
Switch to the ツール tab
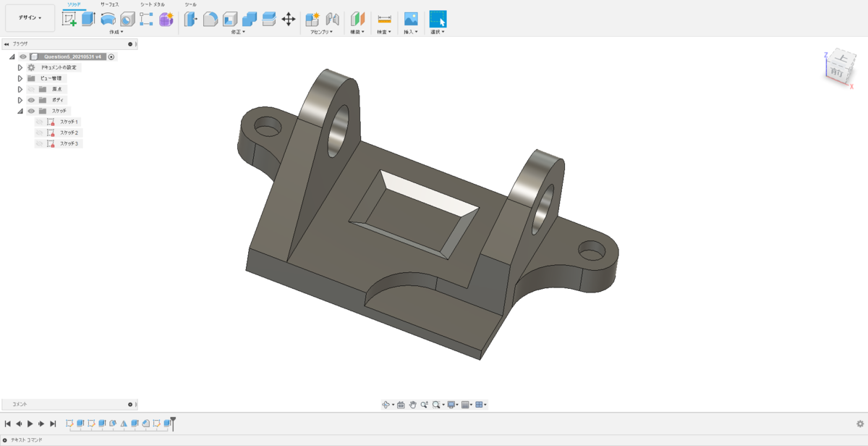coord(191,4)
